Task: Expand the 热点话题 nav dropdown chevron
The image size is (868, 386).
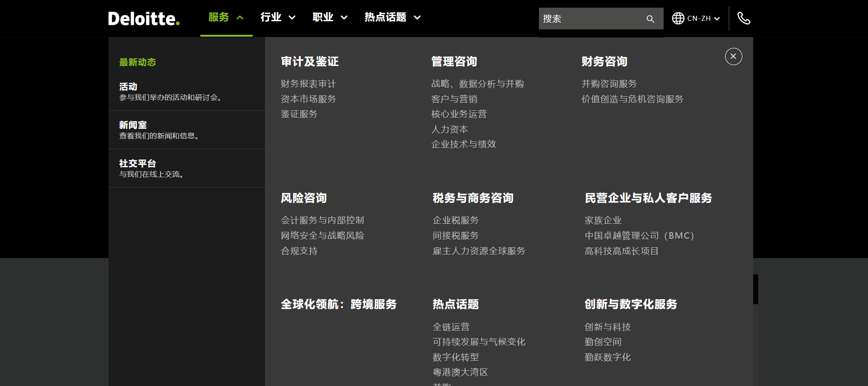Action: click(417, 18)
